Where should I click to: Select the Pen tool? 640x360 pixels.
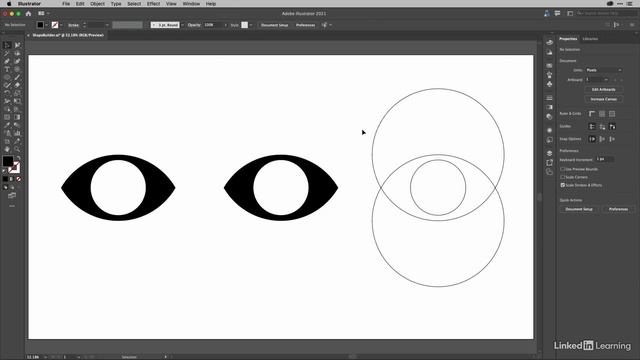coord(7,61)
